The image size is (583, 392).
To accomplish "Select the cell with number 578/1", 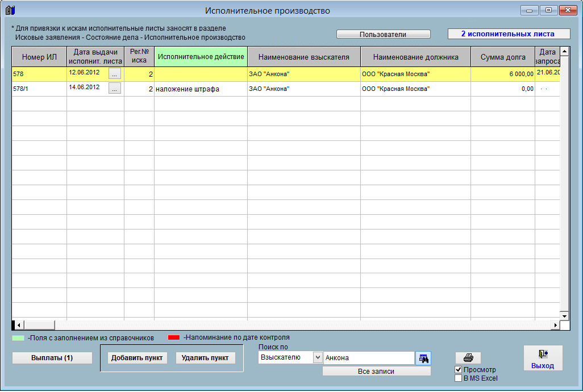I will (x=39, y=89).
